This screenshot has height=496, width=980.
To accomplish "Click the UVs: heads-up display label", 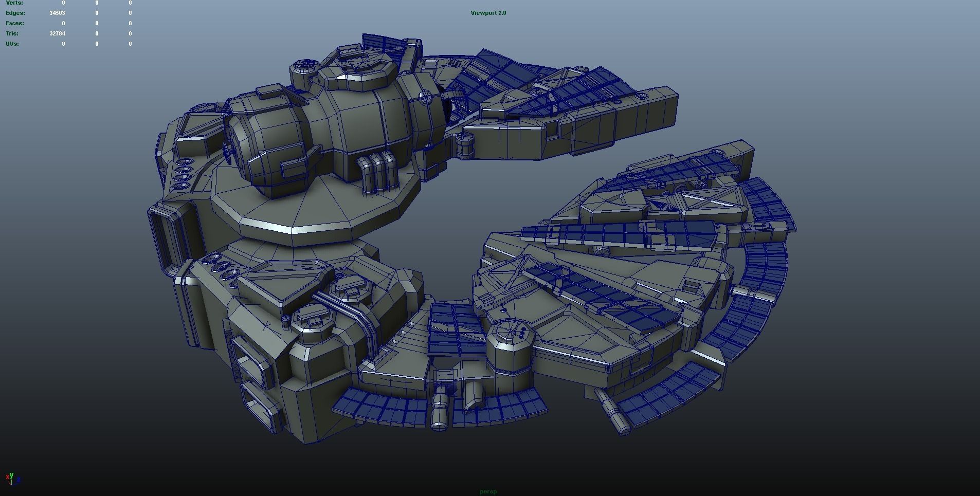I will pos(12,44).
